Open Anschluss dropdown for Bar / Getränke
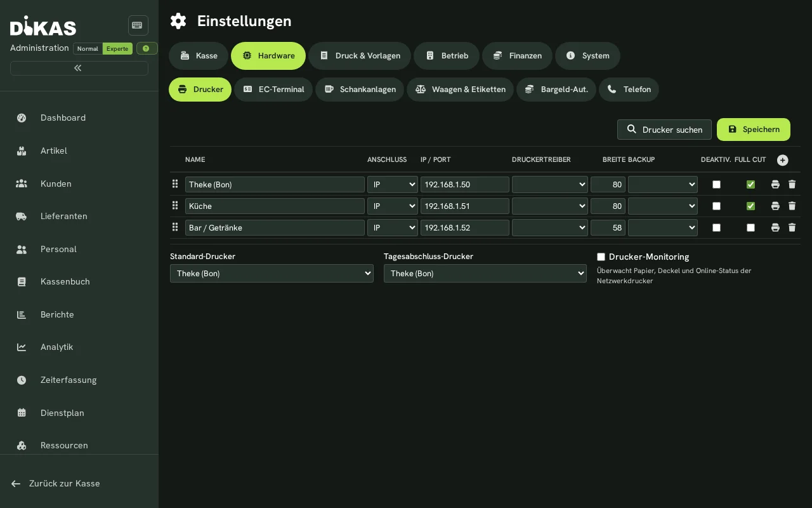The width and height of the screenshot is (812, 508). coord(393,227)
